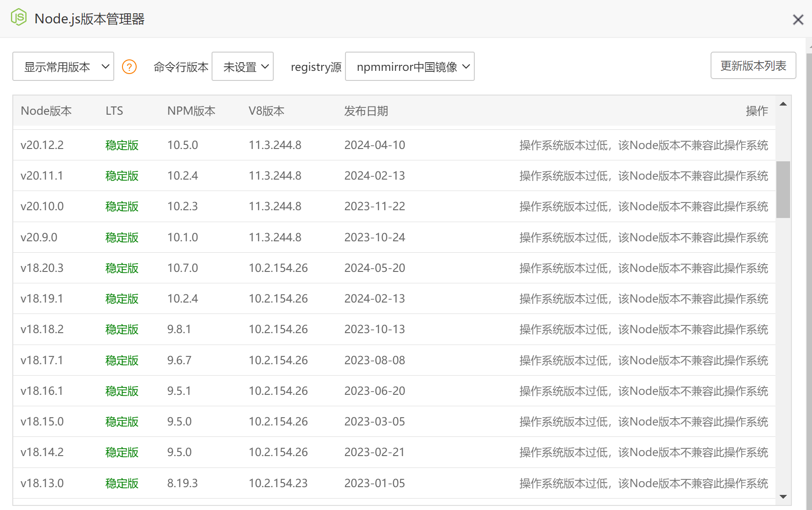Click the orange help question mark icon
This screenshot has height=510, width=812.
click(x=129, y=67)
